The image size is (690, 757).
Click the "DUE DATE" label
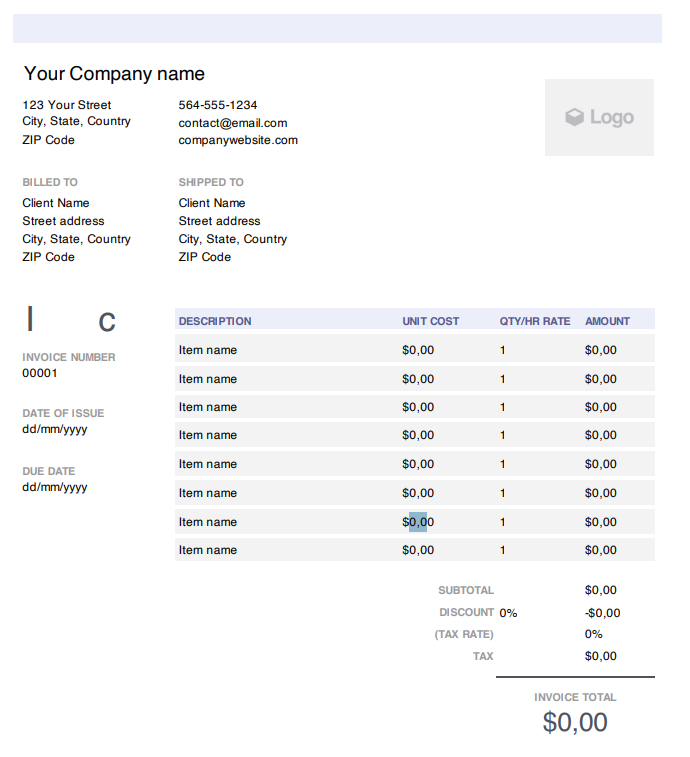click(49, 471)
